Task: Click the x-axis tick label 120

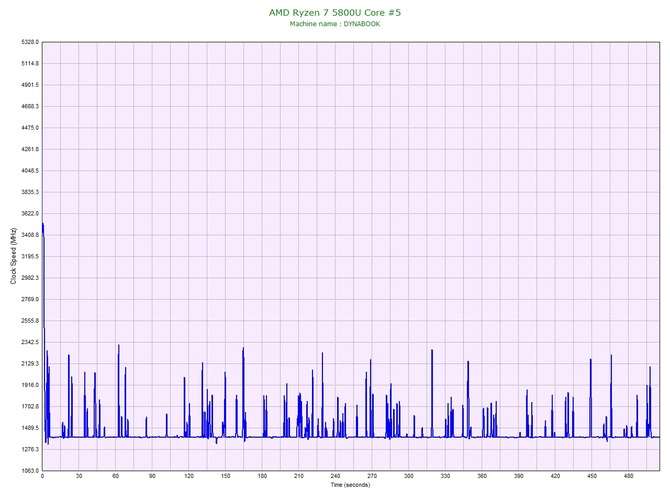Action: [x=189, y=476]
